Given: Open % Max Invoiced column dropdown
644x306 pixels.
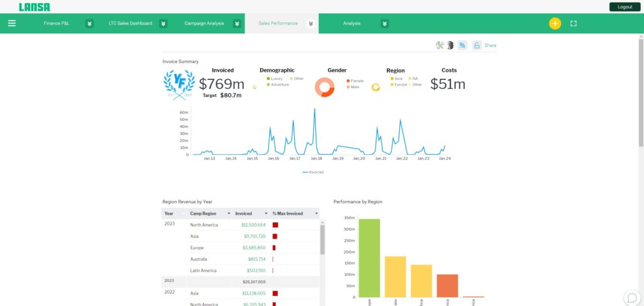Looking at the screenshot, I should coord(316,214).
